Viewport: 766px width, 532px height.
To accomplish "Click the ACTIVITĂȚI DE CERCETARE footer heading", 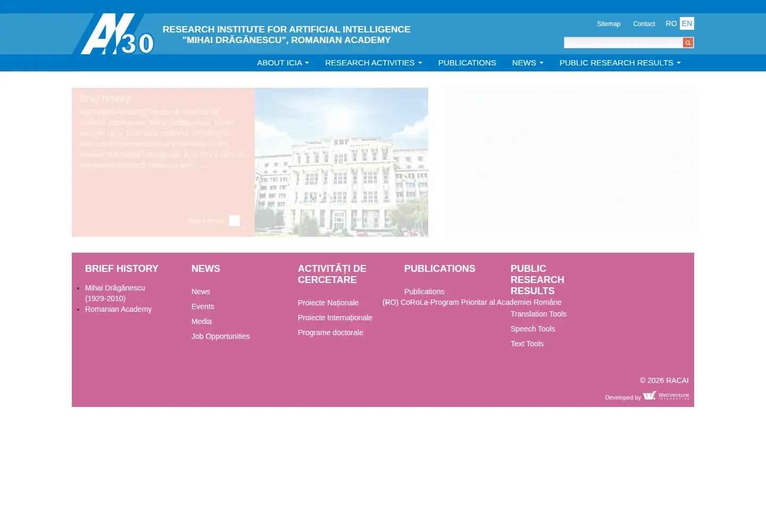I will click(x=332, y=274).
